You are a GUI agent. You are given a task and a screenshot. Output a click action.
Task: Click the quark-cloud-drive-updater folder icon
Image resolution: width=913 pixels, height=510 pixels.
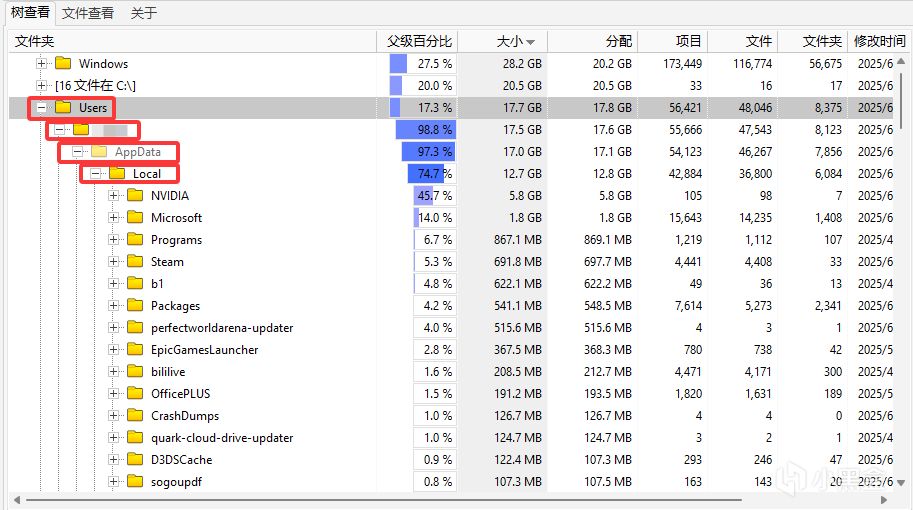pos(135,437)
